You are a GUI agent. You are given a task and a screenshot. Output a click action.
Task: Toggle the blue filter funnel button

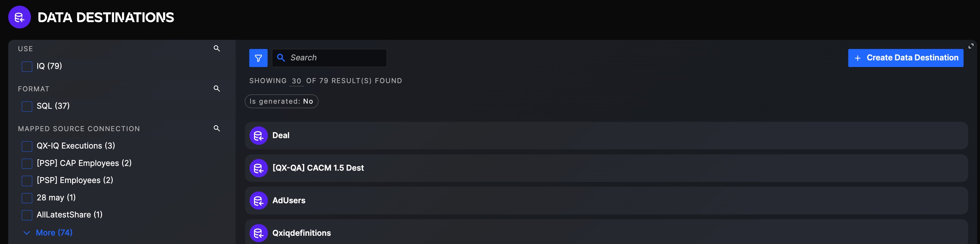tap(258, 58)
